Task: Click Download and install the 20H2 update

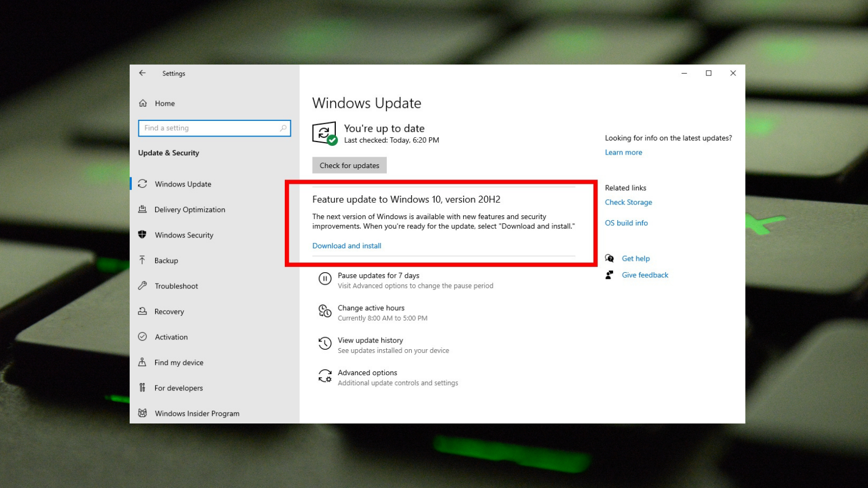Action: (347, 246)
